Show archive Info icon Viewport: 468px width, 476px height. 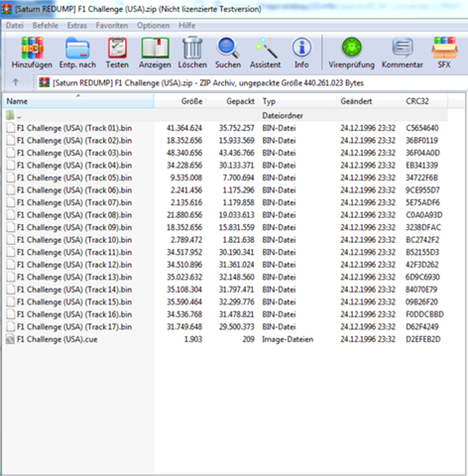[x=301, y=48]
